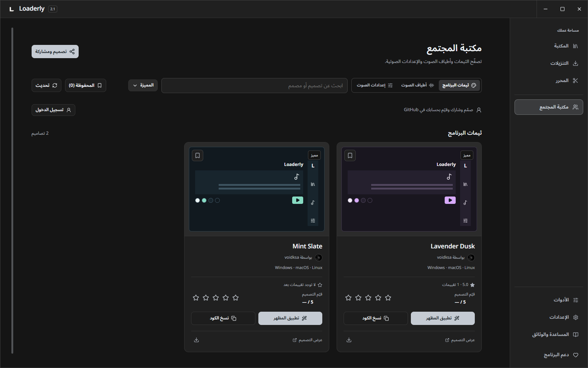Rate Lavender Dusk five stars
This screenshot has width=588, height=368.
348,298
